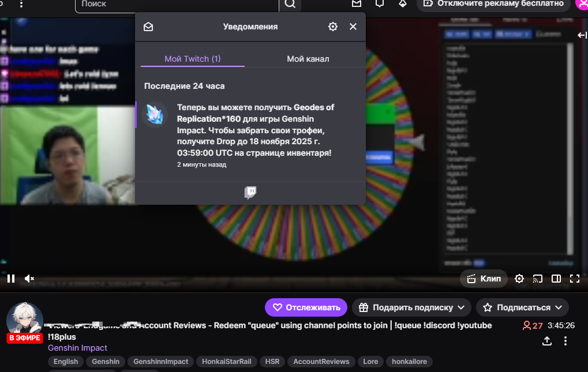
Task: Open the three-dot menu in top bar
Action: [x=21, y=4]
